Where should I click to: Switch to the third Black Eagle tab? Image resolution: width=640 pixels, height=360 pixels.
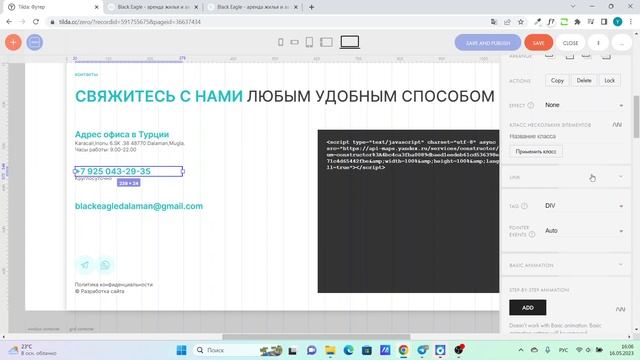pos(253,7)
